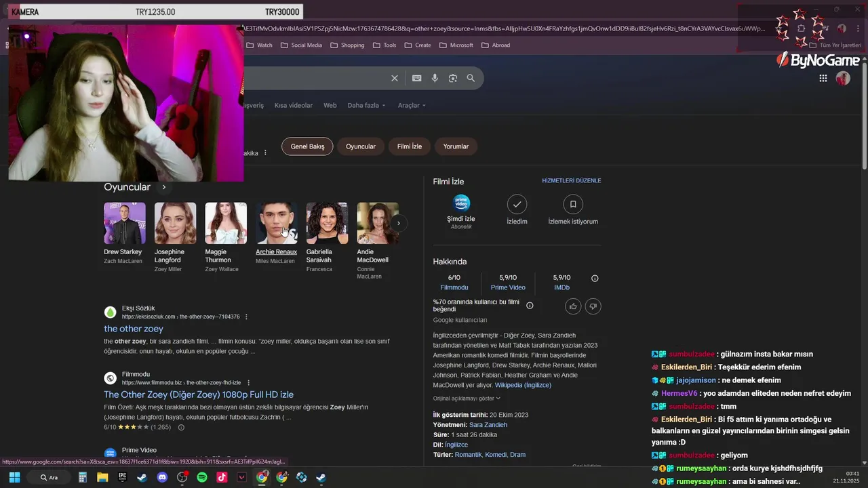The width and height of the screenshot is (868, 488).
Task: Open the on-screen keyboard input tool
Action: pyautogui.click(x=417, y=78)
